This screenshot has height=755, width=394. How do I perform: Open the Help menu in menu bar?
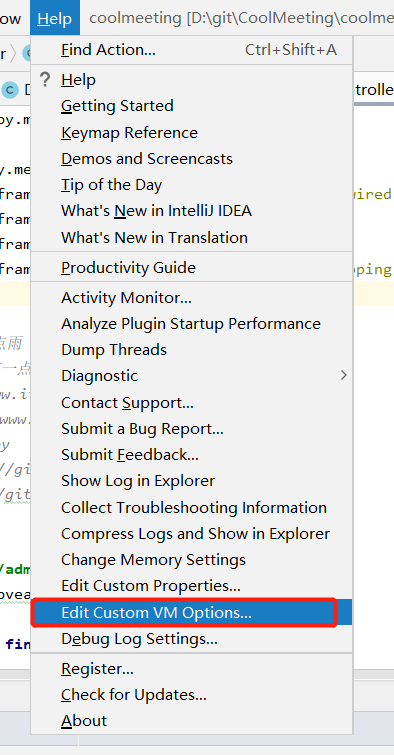pyautogui.click(x=54, y=18)
